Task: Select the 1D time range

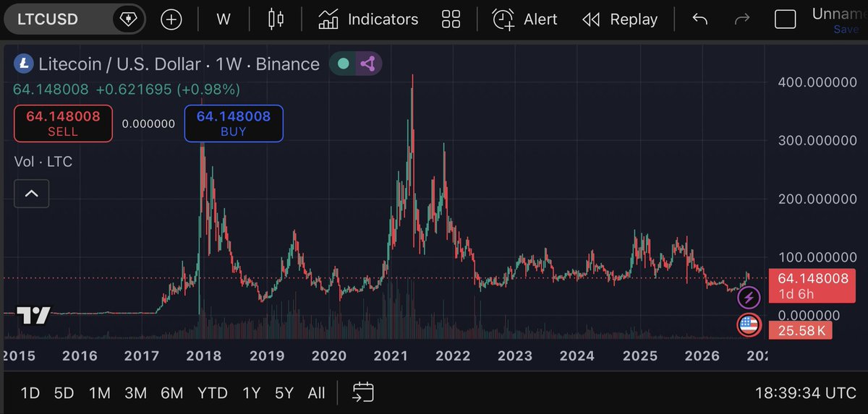Action: click(30, 393)
